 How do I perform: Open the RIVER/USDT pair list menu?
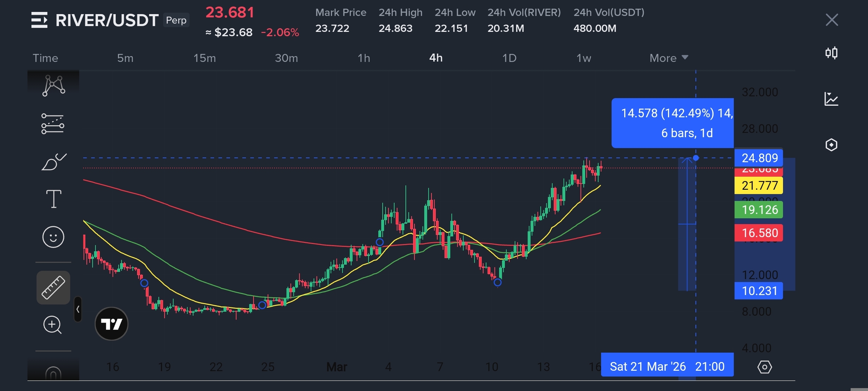point(39,20)
